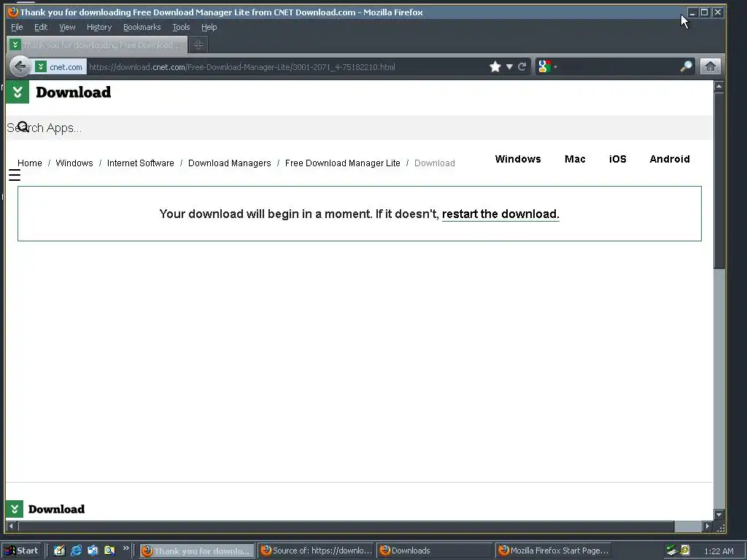The width and height of the screenshot is (747, 560).
Task: Click the Firefox back arrow button
Action: pyautogui.click(x=20, y=66)
